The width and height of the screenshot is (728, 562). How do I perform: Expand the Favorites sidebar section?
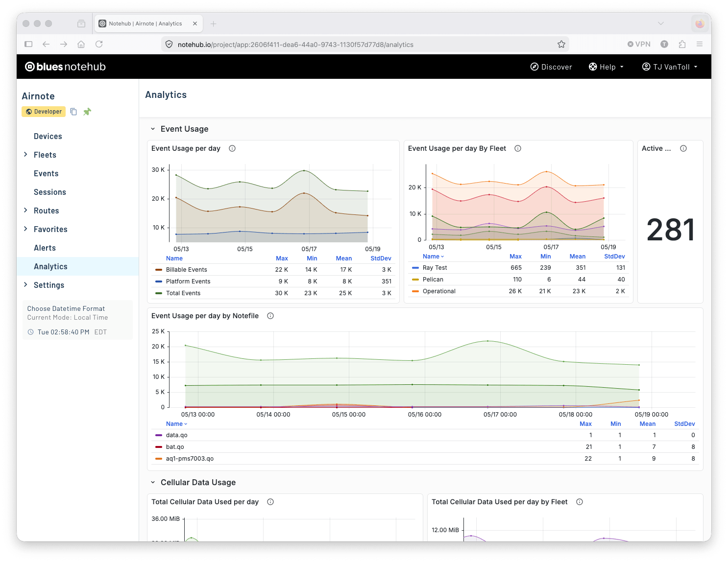pos(25,229)
